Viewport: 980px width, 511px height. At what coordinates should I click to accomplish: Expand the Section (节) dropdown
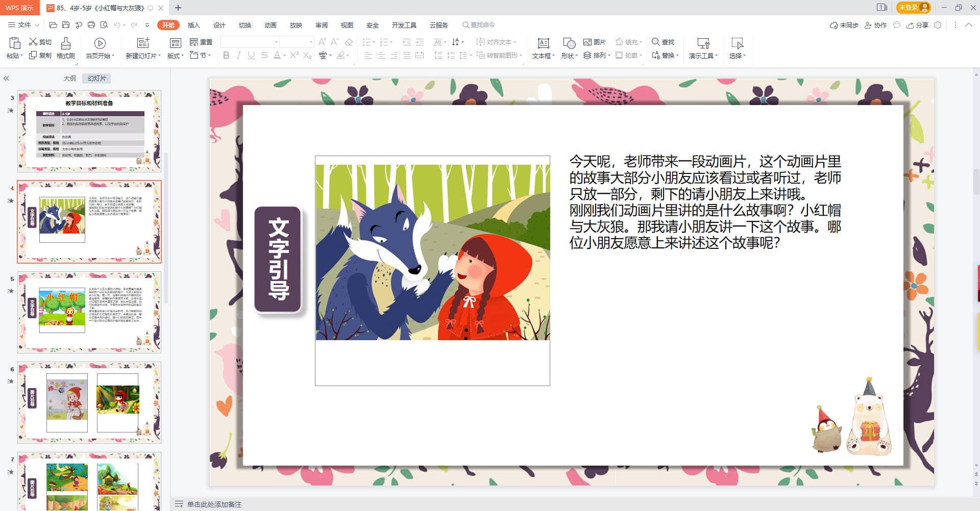coord(209,55)
